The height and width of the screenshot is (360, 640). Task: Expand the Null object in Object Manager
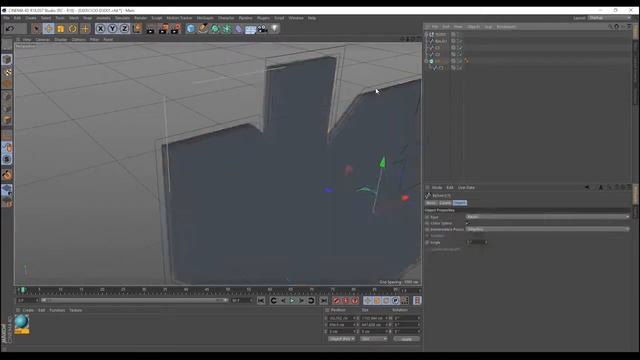427,34
